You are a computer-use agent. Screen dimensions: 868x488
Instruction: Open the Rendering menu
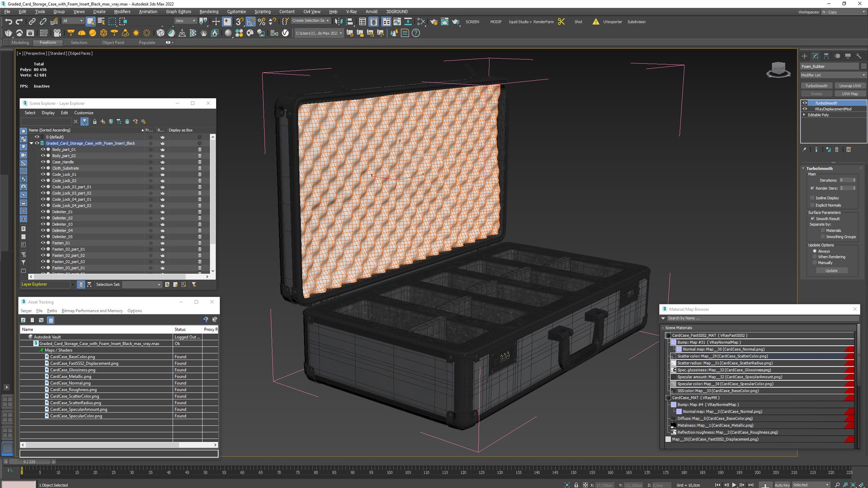[x=209, y=12]
